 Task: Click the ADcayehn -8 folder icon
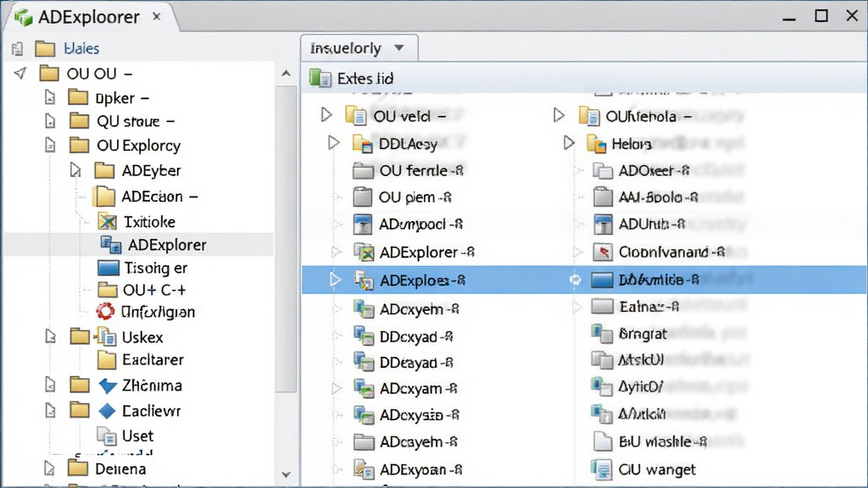pos(364,442)
